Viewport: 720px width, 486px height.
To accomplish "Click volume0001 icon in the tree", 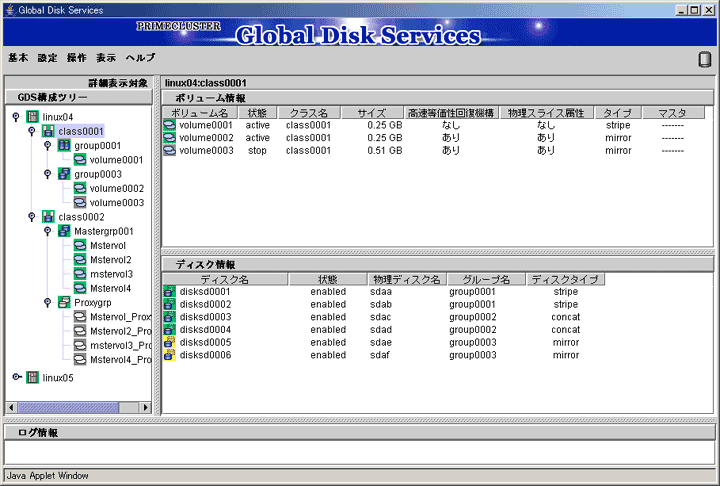I will click(x=80, y=159).
